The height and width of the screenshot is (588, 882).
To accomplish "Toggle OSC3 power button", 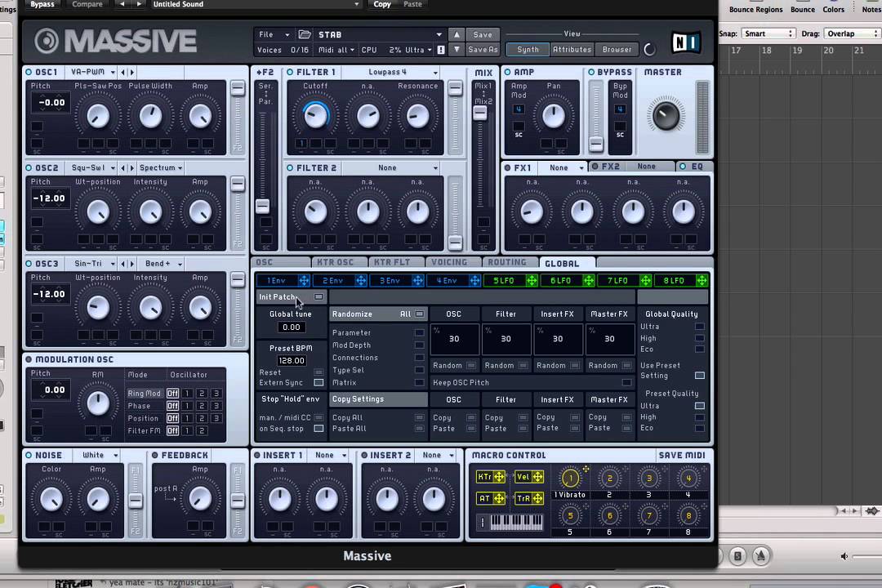I will tap(29, 263).
